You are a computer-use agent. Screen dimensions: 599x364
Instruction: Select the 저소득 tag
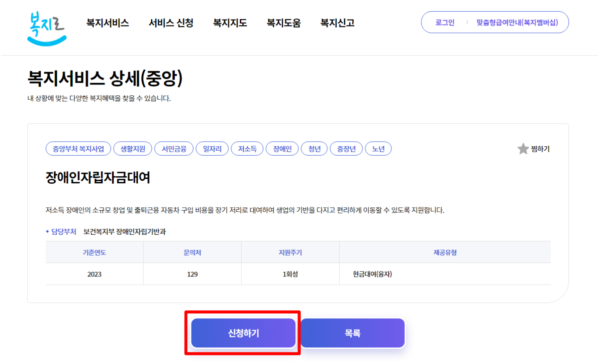(x=246, y=148)
